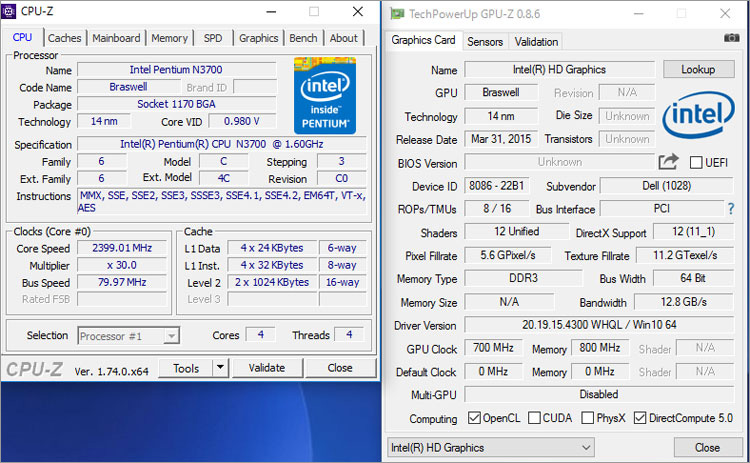Click the Texture Fillrate value 11.2 GTexel/s
750x463 pixels.
[x=685, y=255]
